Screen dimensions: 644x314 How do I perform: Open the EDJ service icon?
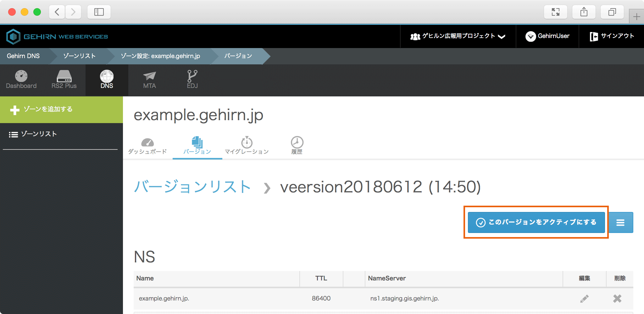coord(192,80)
